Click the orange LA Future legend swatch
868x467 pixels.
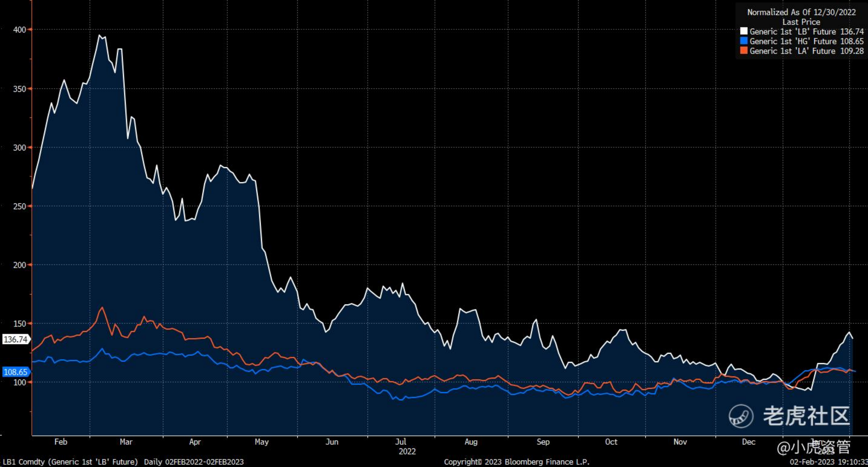(x=743, y=51)
